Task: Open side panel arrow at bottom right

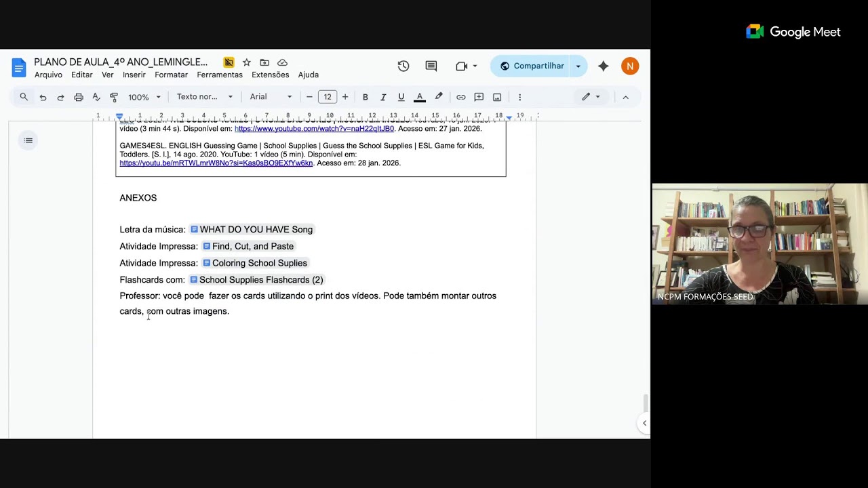Action: point(644,423)
